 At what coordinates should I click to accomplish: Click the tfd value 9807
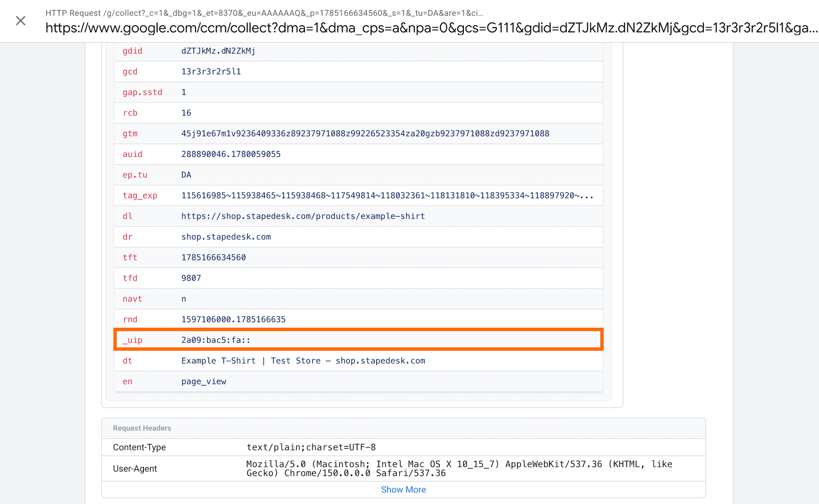(191, 278)
